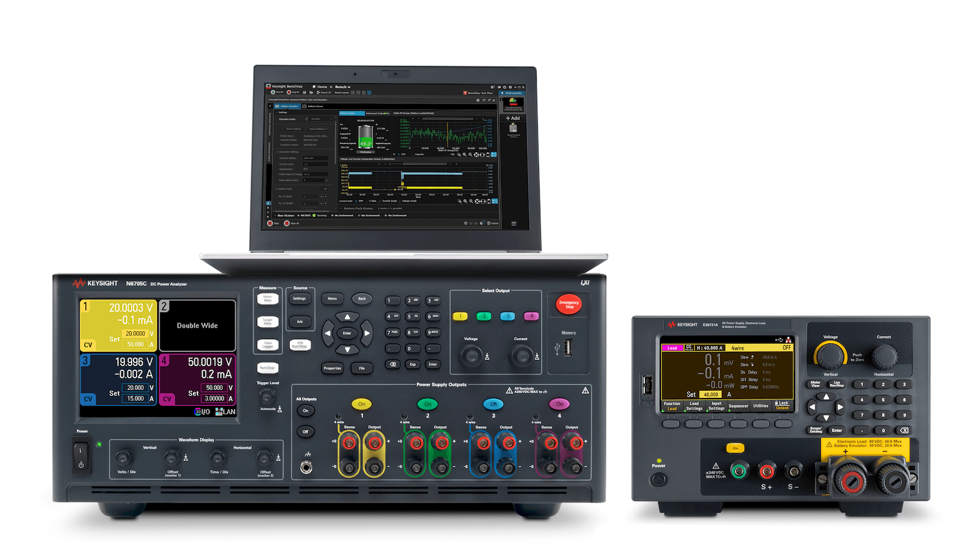The height and width of the screenshot is (551, 980).
Task: Hit the red Emergency Stop button
Action: click(569, 304)
